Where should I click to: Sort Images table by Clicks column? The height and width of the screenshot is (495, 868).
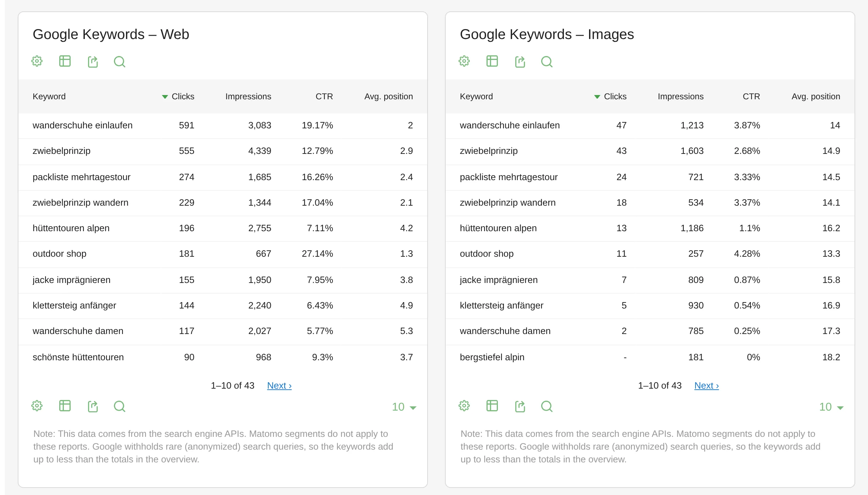tap(610, 96)
